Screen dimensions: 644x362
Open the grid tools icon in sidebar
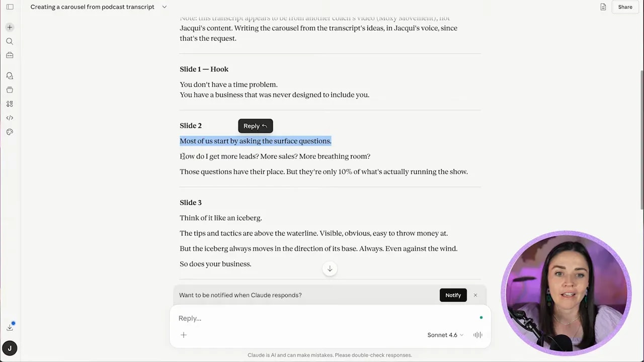tap(10, 104)
